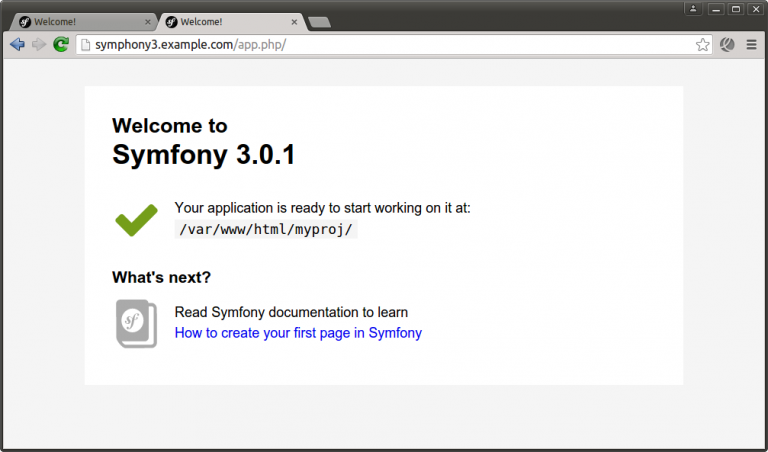Switch to the first Welcome! tab

(x=78, y=21)
